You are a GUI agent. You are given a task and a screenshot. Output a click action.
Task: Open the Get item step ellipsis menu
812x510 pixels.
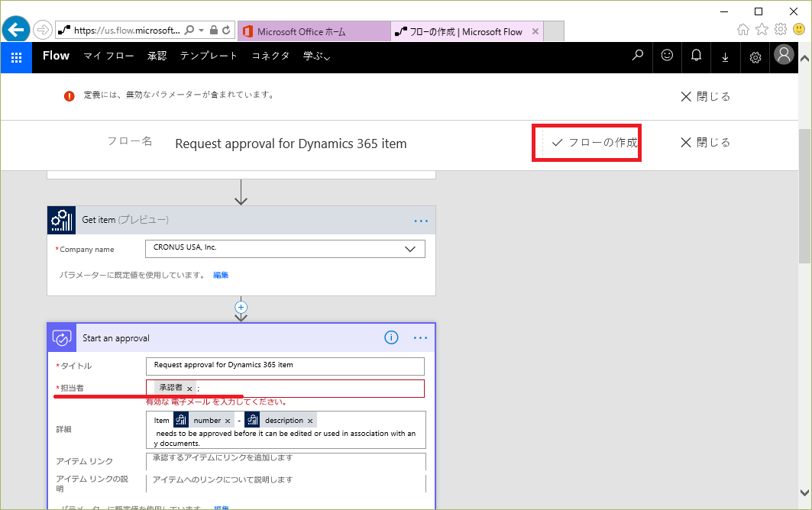[x=421, y=221]
